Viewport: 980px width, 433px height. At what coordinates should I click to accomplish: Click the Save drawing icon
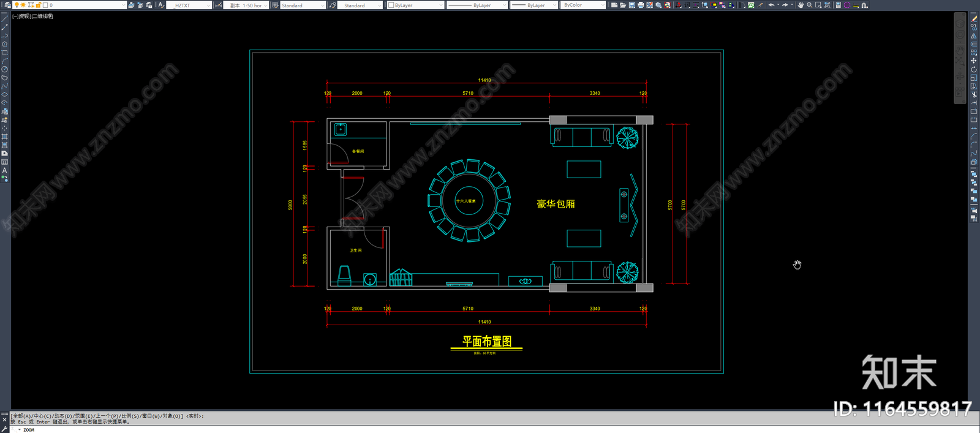coord(631,5)
